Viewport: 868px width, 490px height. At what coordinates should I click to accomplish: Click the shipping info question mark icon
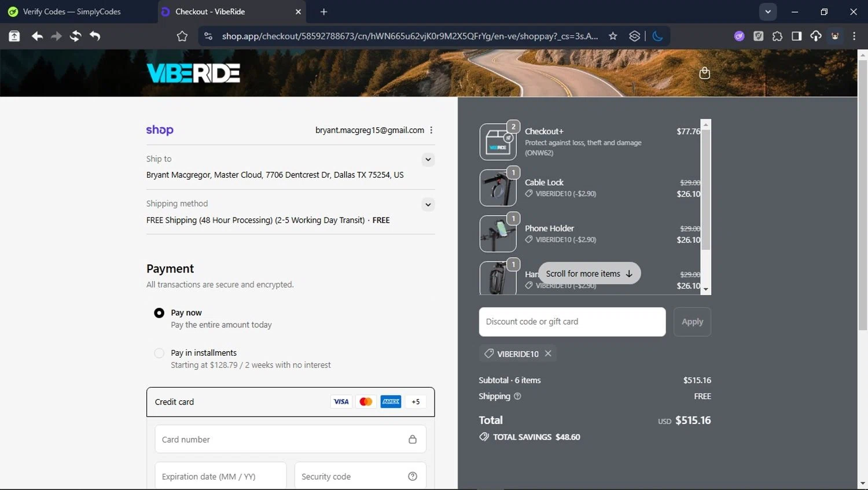pos(517,396)
